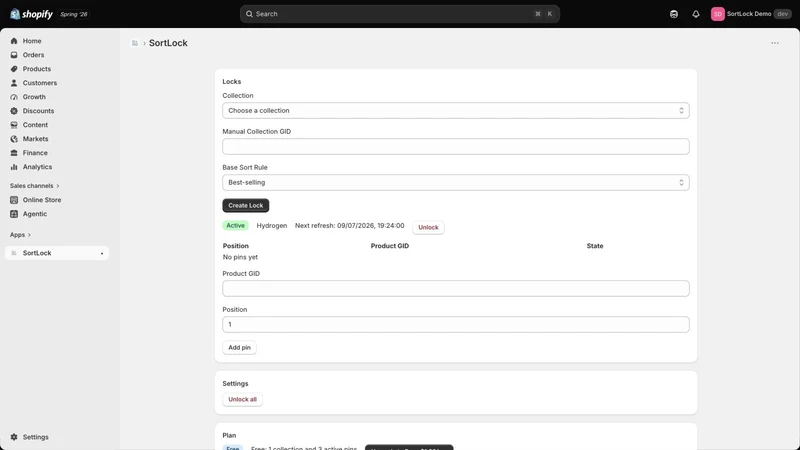Open the three-dot page menu

[x=774, y=43]
